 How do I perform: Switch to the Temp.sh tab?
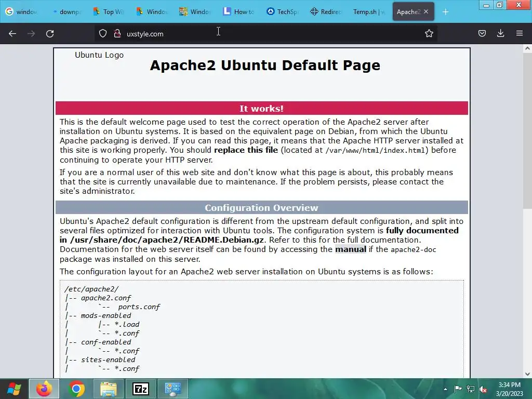(370, 11)
